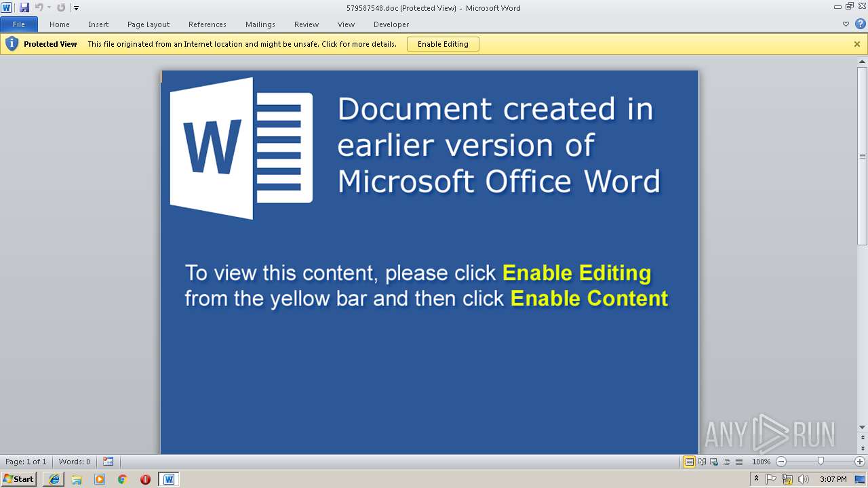Viewport: 868px width, 488px height.
Task: Open the References tab
Action: click(208, 24)
